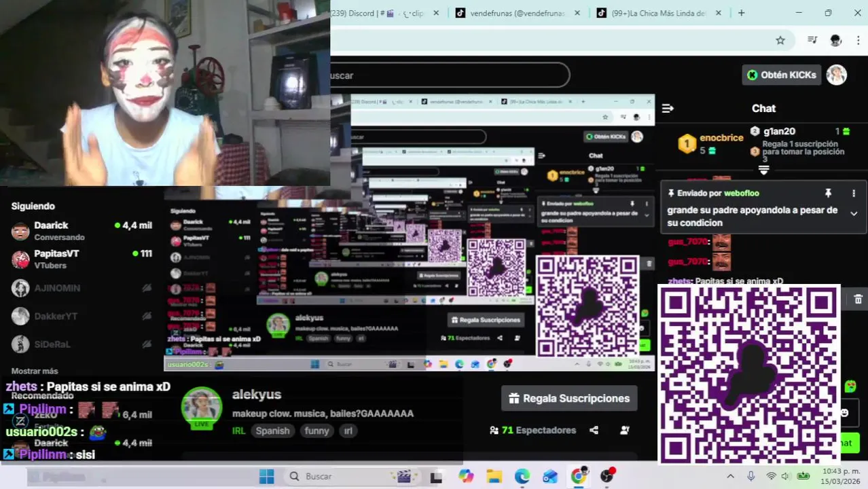This screenshot has width=868, height=489.
Task: Open Wi-Fi network settings icon
Action: 771,476
